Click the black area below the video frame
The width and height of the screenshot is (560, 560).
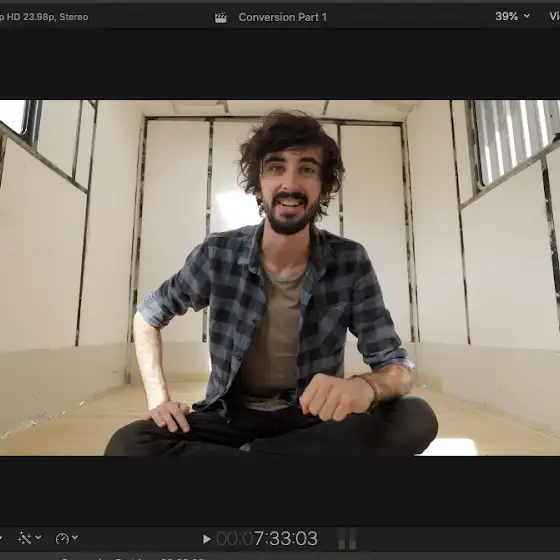tap(280, 491)
